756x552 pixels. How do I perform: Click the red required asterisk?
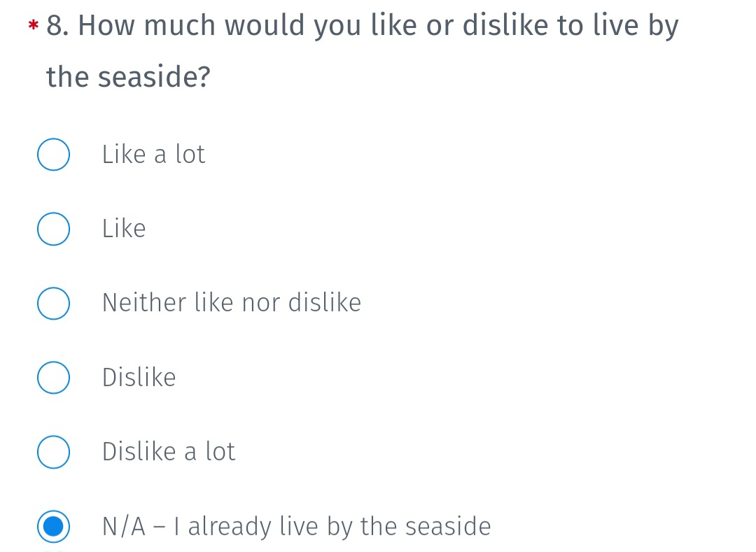(34, 25)
